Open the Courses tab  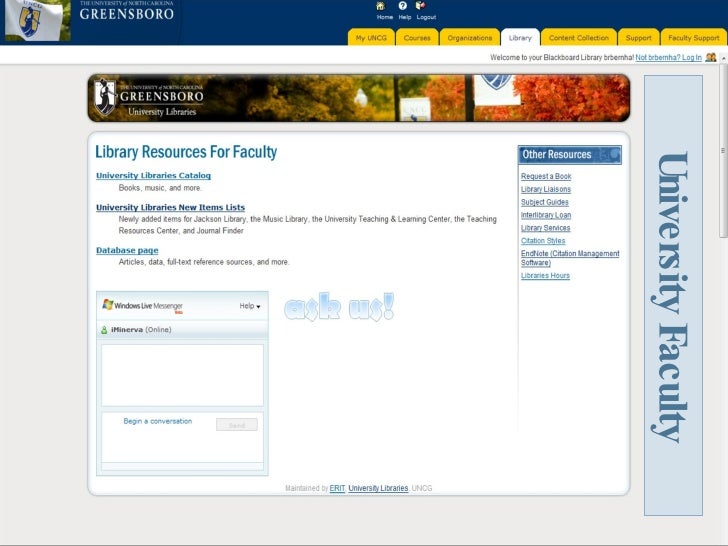point(417,38)
